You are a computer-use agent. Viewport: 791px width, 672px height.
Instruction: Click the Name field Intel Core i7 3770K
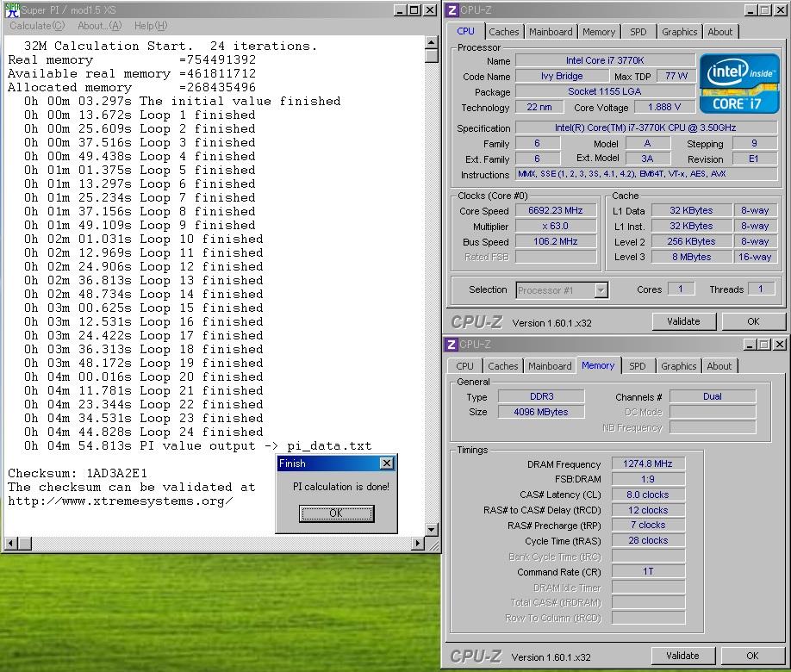pos(605,60)
